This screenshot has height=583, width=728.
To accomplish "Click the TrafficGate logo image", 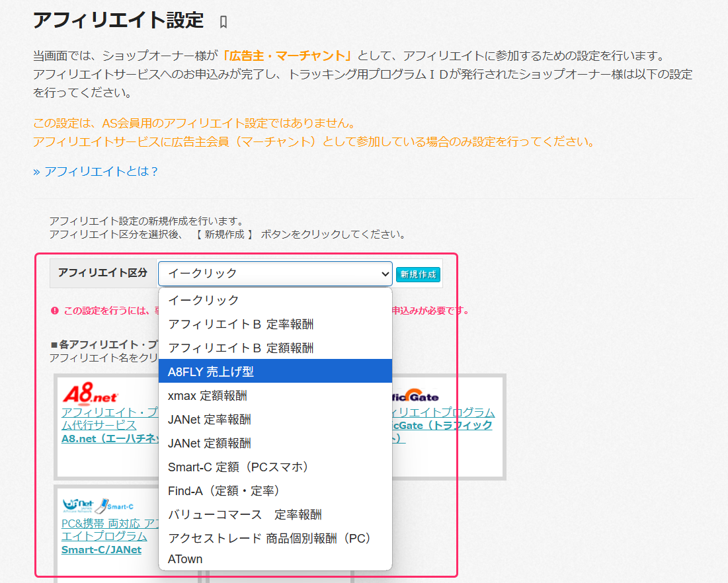I will point(415,397).
